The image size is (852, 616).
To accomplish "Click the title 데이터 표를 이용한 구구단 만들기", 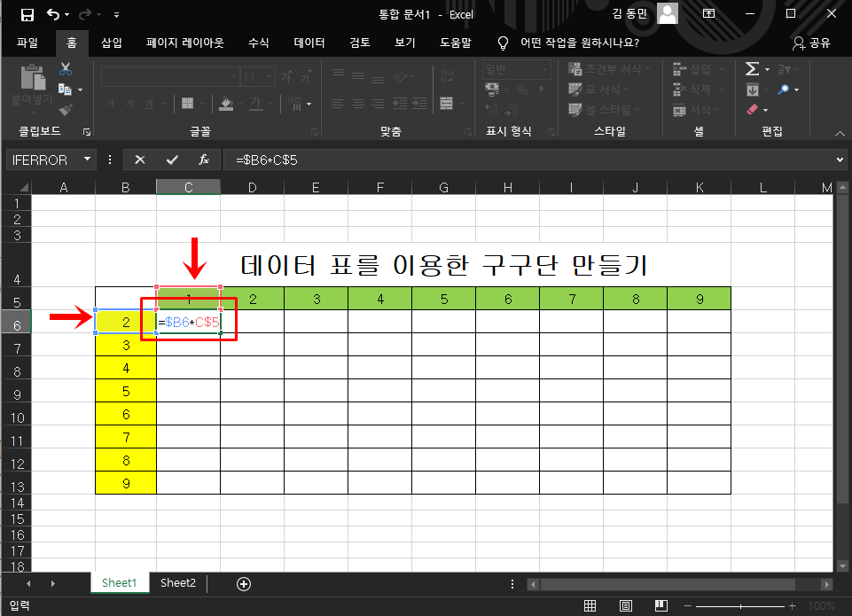I will click(x=443, y=265).
